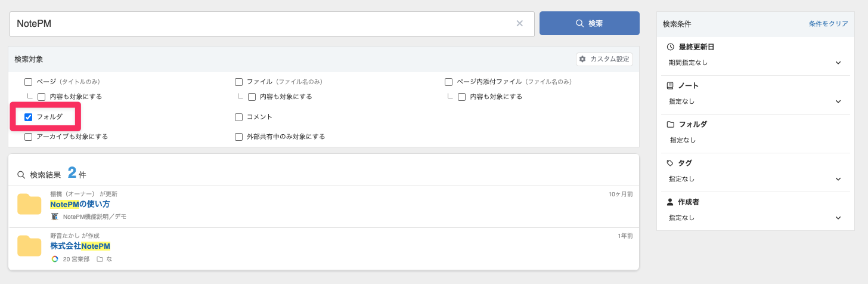The image size is (868, 284).
Task: Click the magnifier icon beside 検索結果
Action: tap(21, 175)
